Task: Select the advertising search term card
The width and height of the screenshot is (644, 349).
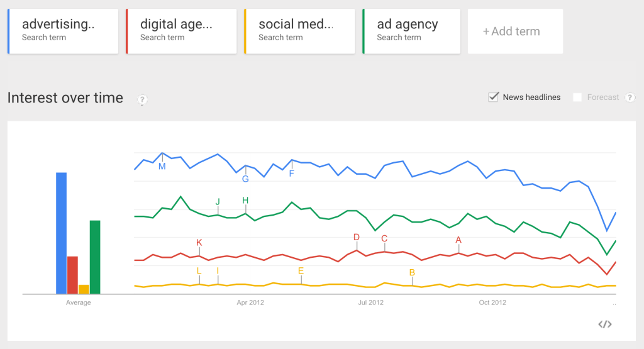Action: 63,31
